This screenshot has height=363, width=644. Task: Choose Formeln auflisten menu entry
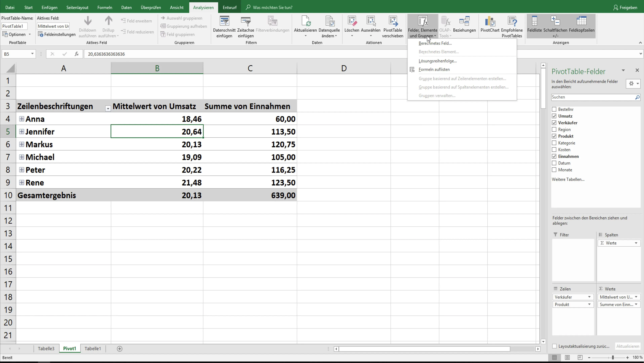tap(434, 69)
